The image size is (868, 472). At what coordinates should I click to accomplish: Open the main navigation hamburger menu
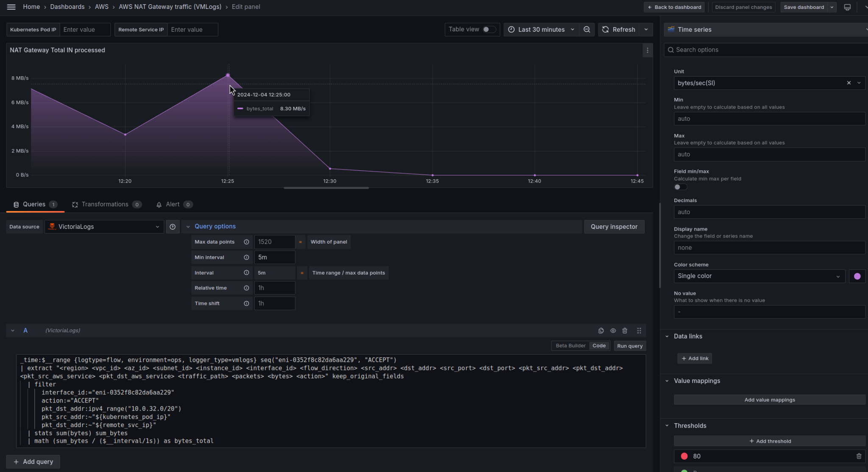11,7
